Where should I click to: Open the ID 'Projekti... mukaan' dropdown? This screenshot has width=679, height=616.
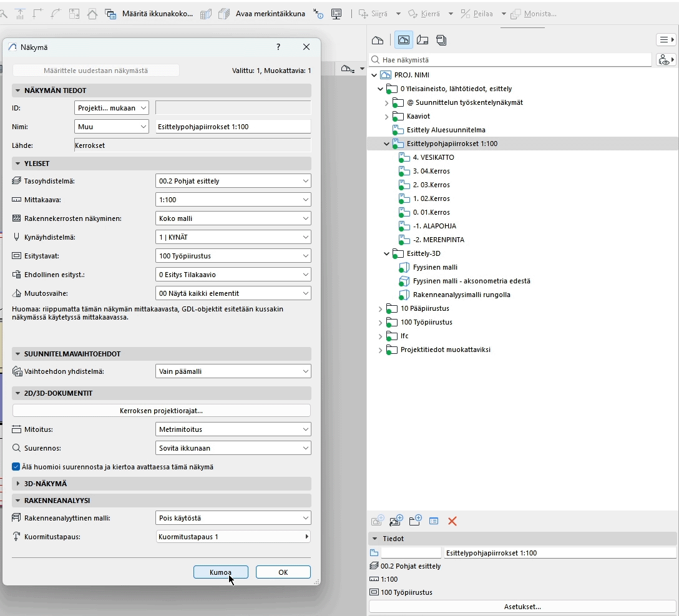tap(112, 108)
